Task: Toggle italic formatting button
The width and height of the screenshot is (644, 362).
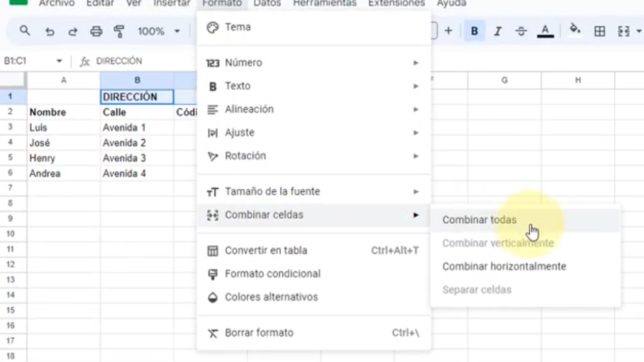Action: (x=497, y=31)
